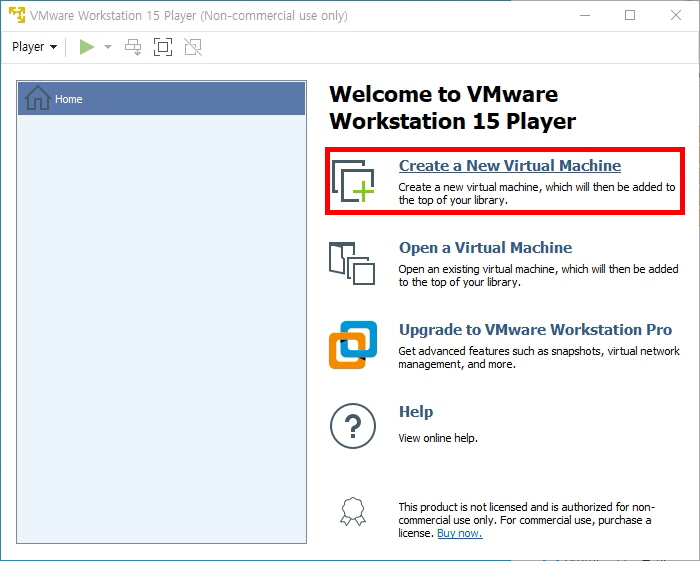Screen dimensions: 700x561
Task: Click the VMware logo in title bar
Action: pos(17,15)
